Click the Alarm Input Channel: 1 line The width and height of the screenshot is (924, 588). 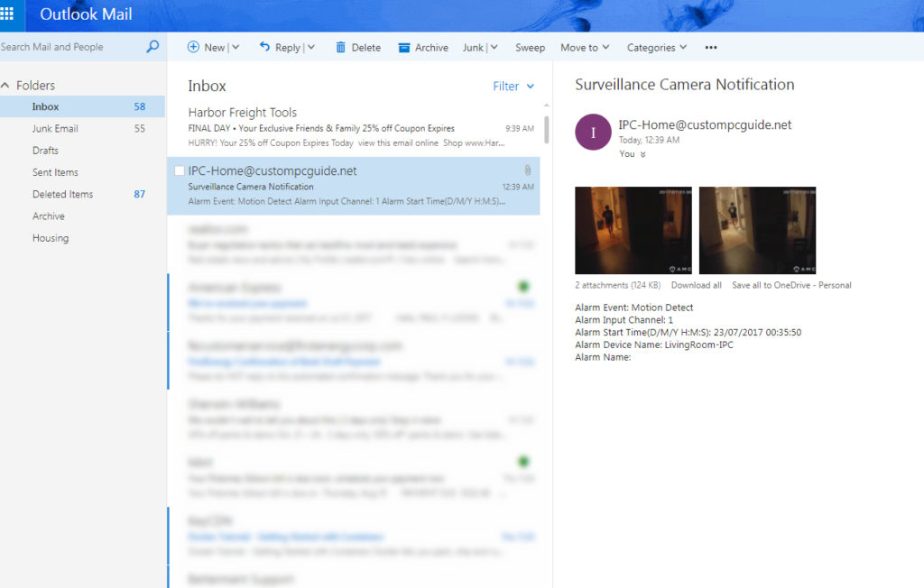[624, 320]
